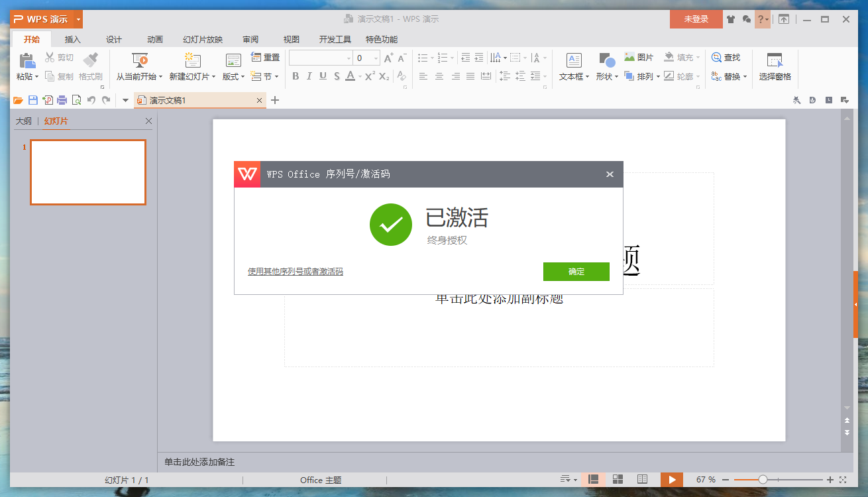Toggle text shadow S button
This screenshot has height=497, width=868.
(x=337, y=76)
